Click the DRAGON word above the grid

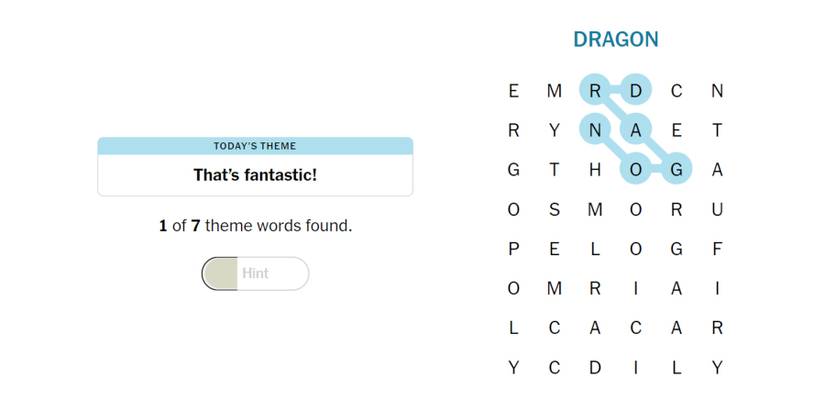[x=616, y=40]
